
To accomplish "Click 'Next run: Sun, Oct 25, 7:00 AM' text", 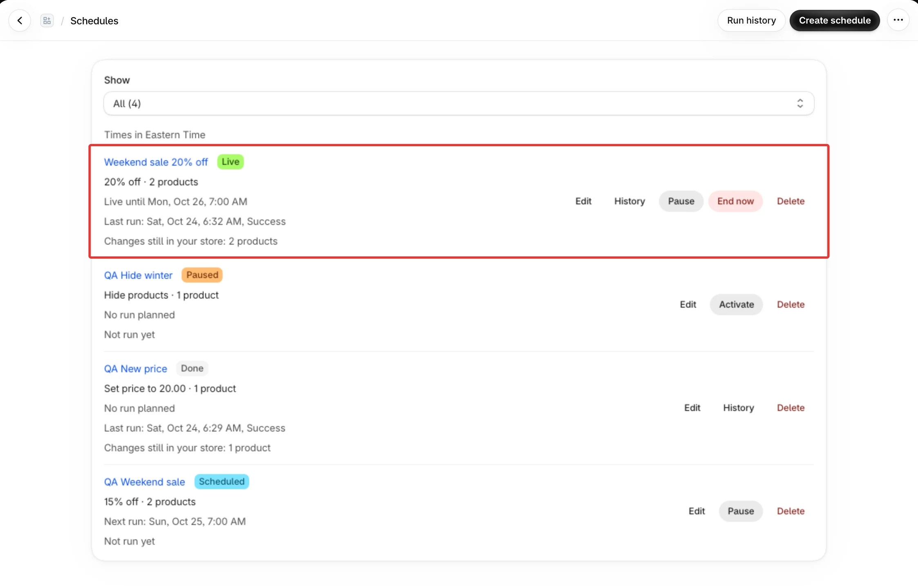I will coord(175,521).
